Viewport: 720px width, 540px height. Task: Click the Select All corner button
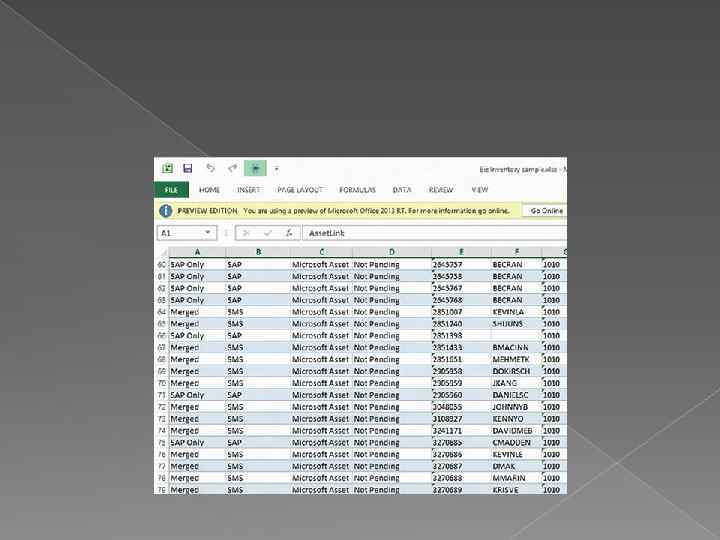162,252
